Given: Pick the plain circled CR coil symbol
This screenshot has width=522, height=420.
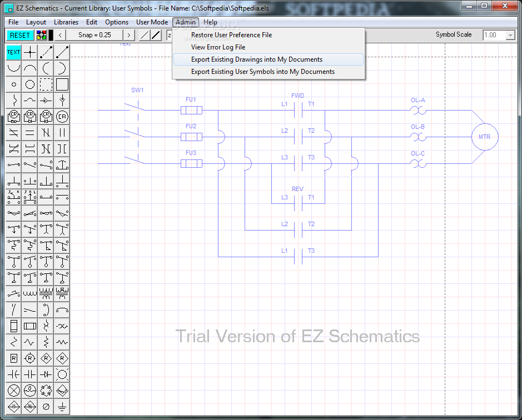Looking at the screenshot, I should click(62, 117).
